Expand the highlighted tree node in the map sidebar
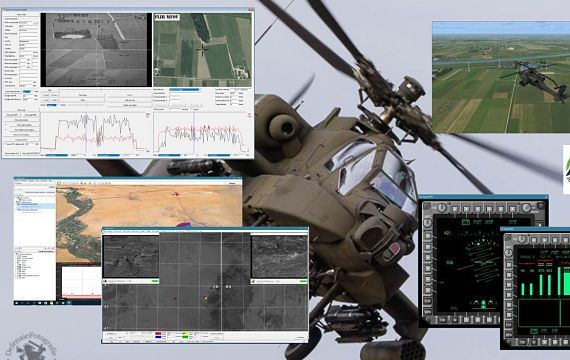Screen dimensions: 570x360 (17, 204)
